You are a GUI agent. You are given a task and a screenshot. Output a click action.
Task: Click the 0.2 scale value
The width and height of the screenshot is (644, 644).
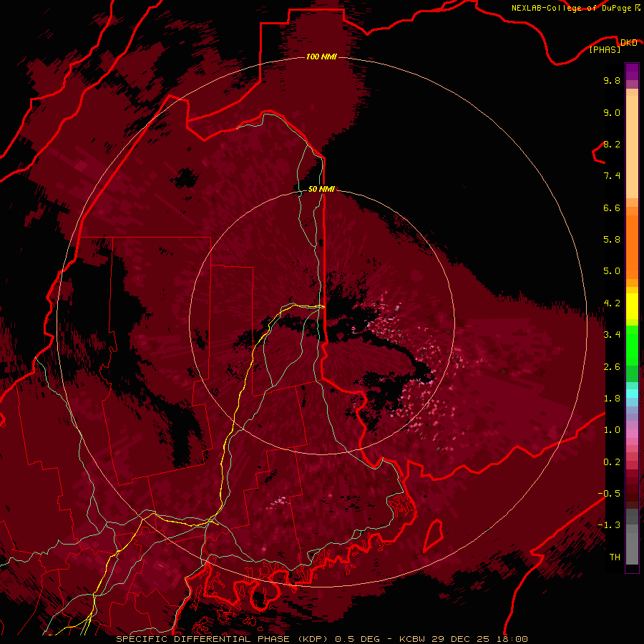click(612, 462)
